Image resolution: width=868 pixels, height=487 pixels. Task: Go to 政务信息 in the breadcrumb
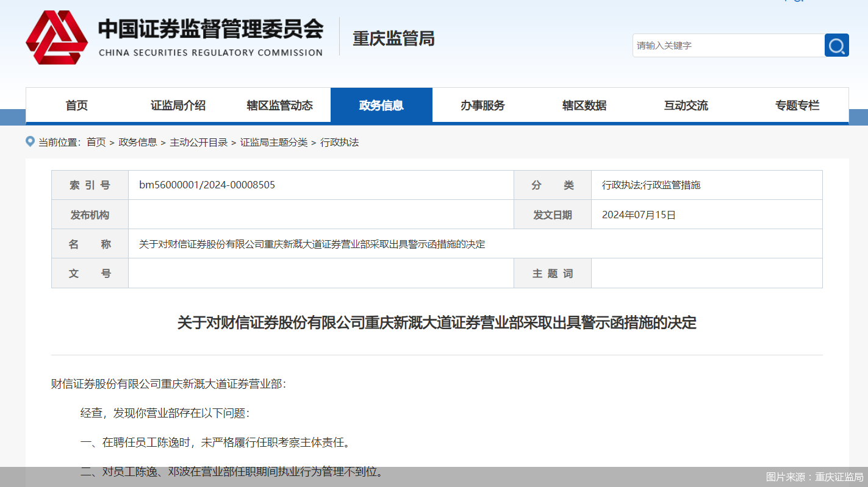point(137,142)
